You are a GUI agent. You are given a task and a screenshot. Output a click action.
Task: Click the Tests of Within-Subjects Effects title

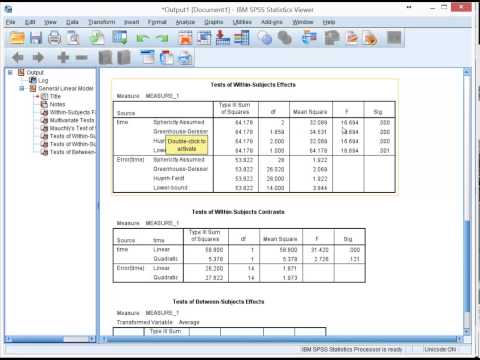[253, 85]
